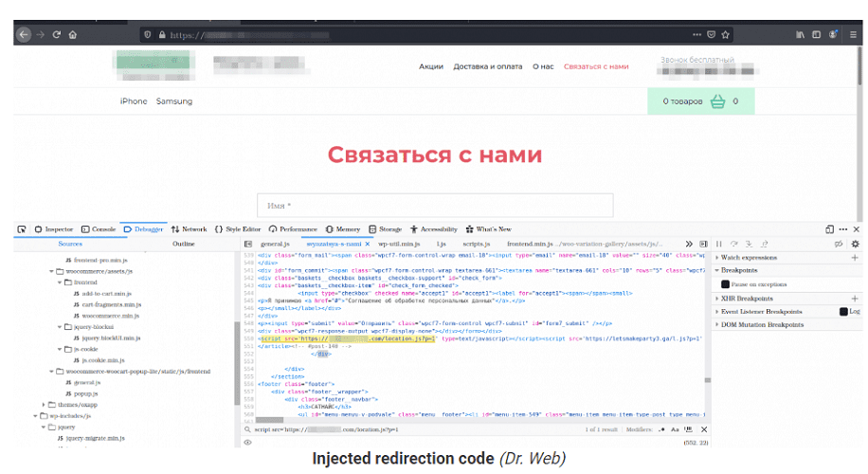
Task: Enable Pause on exceptions checkbox
Action: (725, 284)
